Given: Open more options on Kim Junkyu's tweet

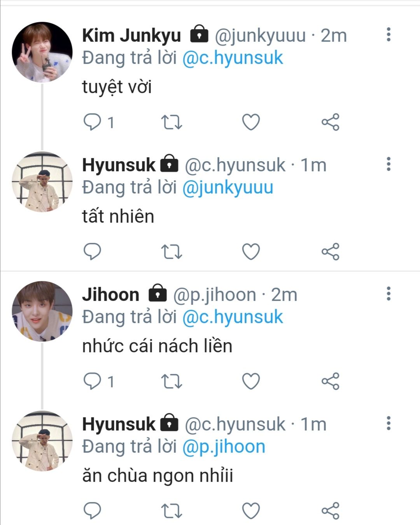Looking at the screenshot, I should click(388, 35).
